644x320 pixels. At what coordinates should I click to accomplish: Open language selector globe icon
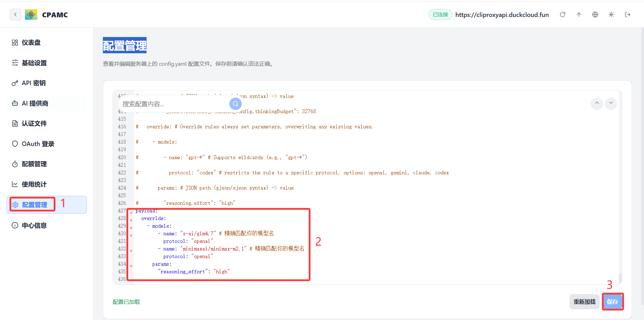595,15
